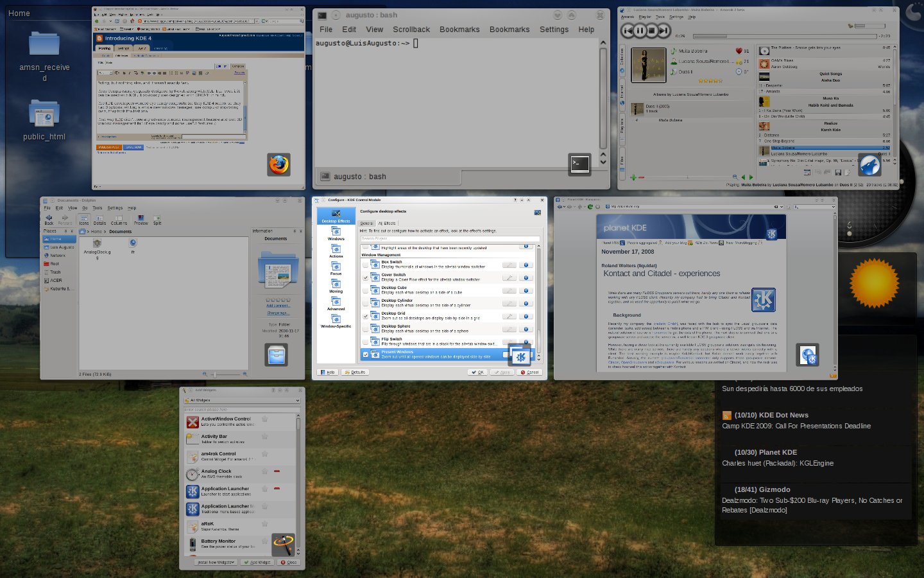Open the All Widgets dropdown in Add Widgets
The image size is (924, 578).
242,400
